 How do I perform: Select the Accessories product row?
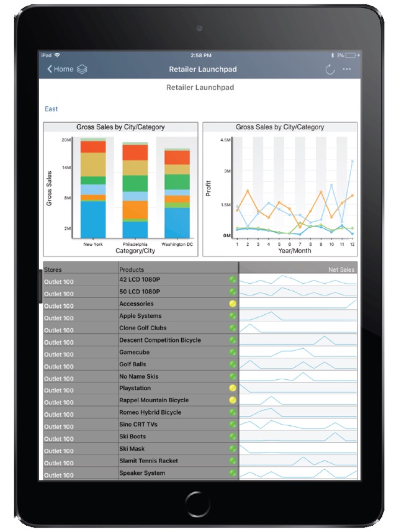pyautogui.click(x=137, y=304)
